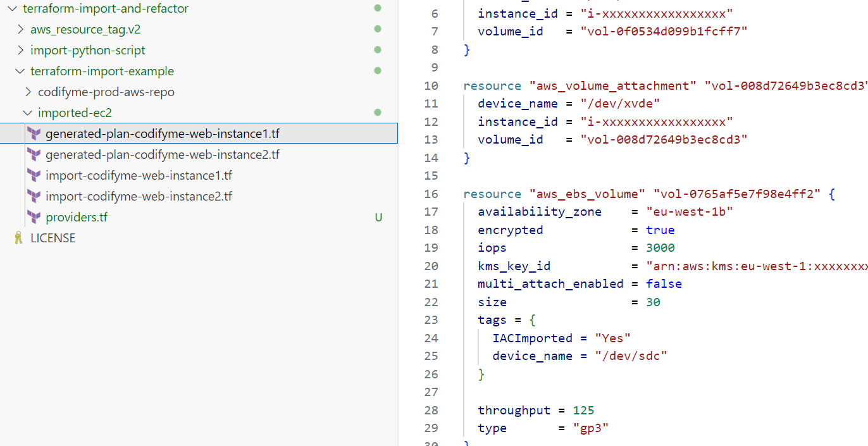Place cursor on the "gp3" type value
868x446 pixels.
point(591,428)
